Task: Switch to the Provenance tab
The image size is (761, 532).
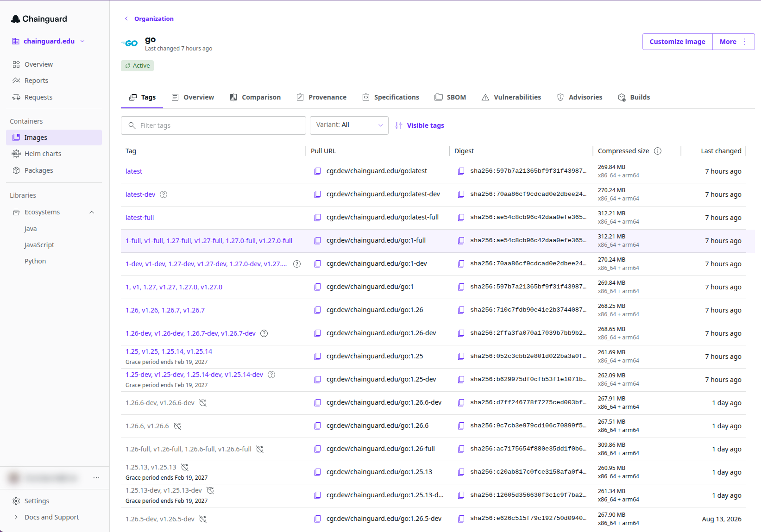Action: (321, 97)
